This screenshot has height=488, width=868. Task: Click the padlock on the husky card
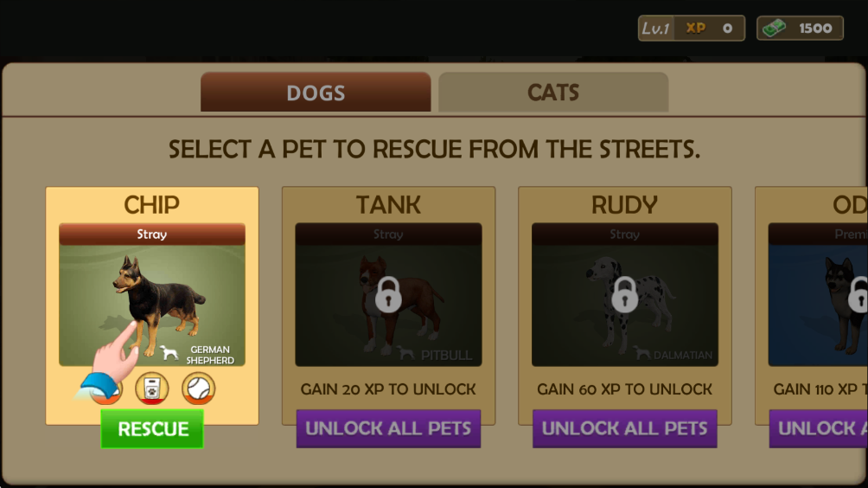(858, 294)
